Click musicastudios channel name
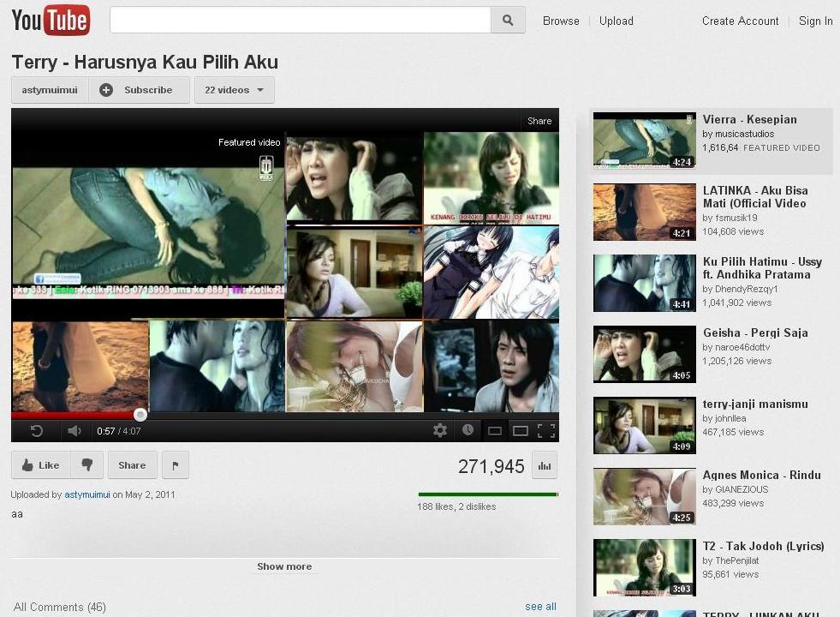Viewport: 840px width, 617px height. (745, 134)
